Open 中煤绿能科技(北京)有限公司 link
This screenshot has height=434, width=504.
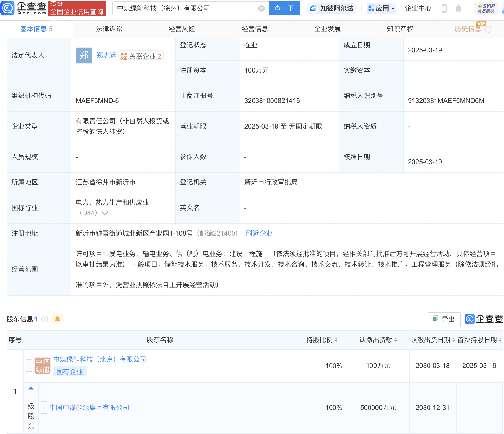pos(100,359)
